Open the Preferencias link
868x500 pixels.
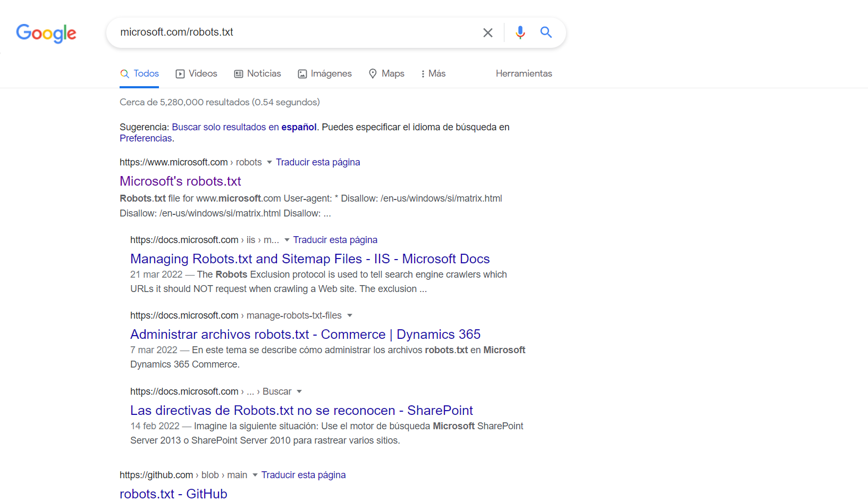[146, 138]
